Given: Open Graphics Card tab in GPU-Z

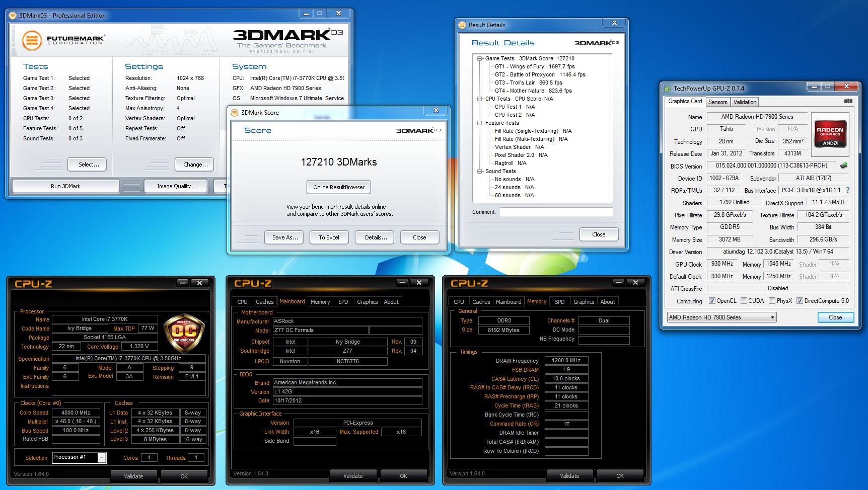Looking at the screenshot, I should coord(685,101).
